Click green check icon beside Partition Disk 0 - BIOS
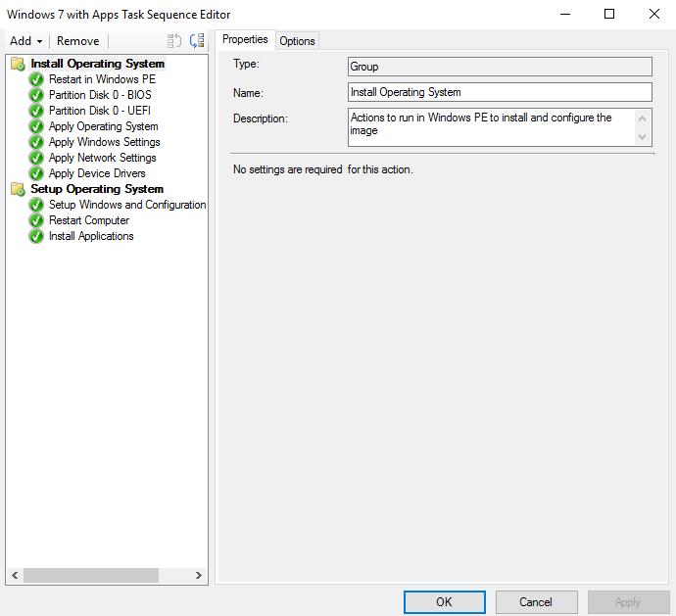This screenshot has height=616, width=676. point(36,95)
